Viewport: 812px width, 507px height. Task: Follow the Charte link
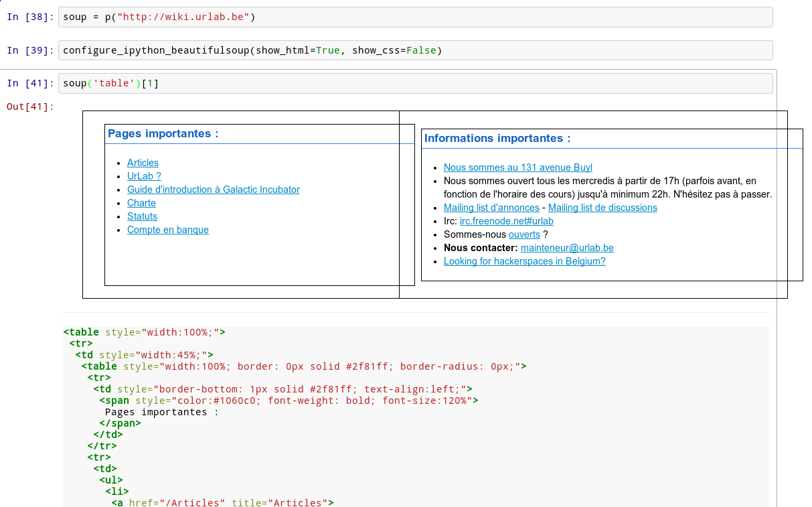(x=141, y=203)
